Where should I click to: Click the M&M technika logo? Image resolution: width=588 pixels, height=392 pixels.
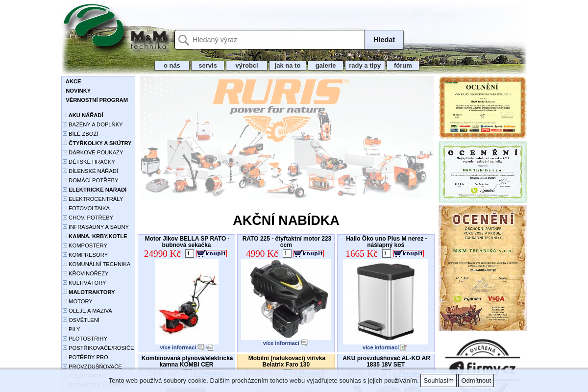116,27
